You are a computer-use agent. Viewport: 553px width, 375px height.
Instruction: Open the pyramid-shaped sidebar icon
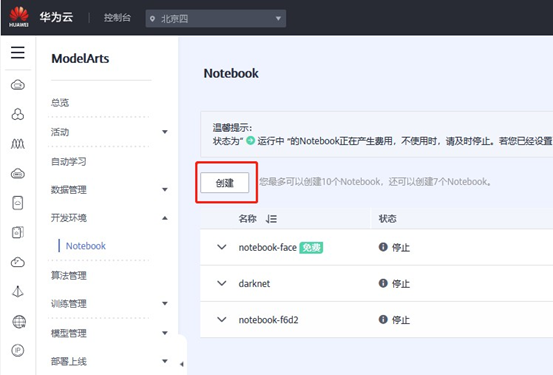(x=18, y=292)
